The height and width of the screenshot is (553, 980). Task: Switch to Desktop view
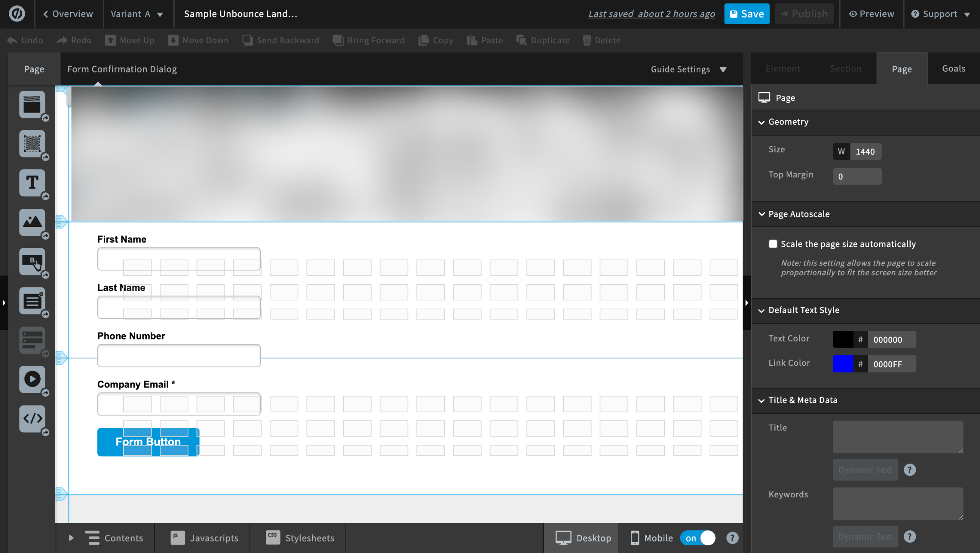(x=583, y=538)
